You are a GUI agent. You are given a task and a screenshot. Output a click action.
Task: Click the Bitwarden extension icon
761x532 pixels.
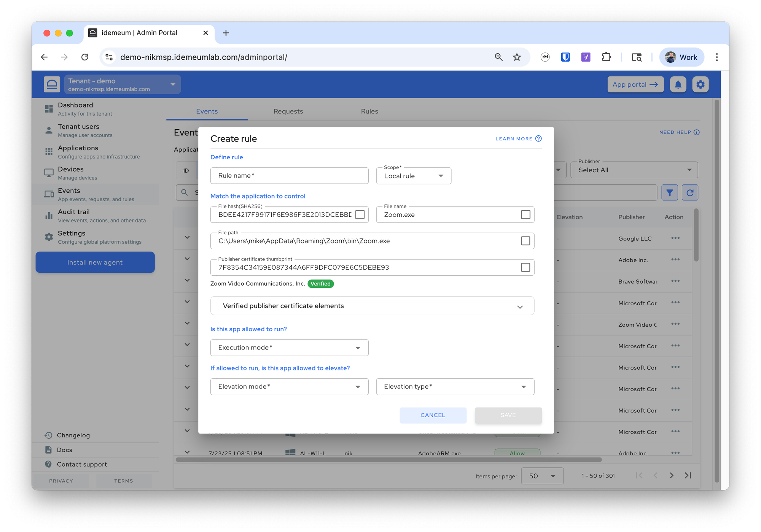pyautogui.click(x=565, y=57)
